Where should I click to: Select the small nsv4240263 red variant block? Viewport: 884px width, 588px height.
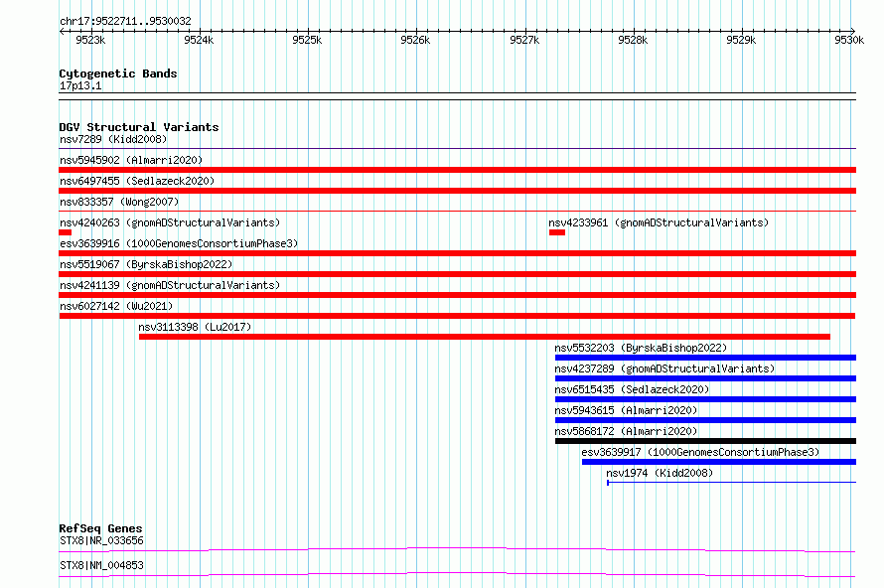(66, 232)
